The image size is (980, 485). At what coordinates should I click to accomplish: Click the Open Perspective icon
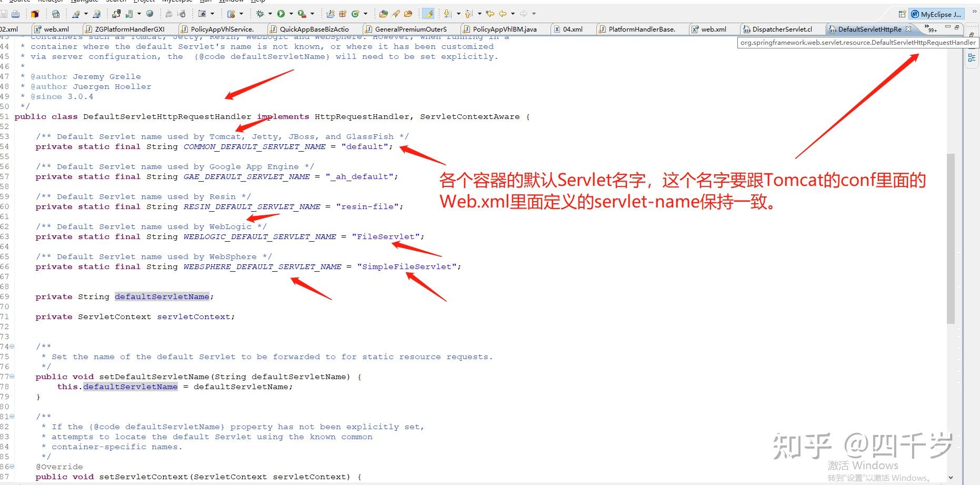coord(902,14)
